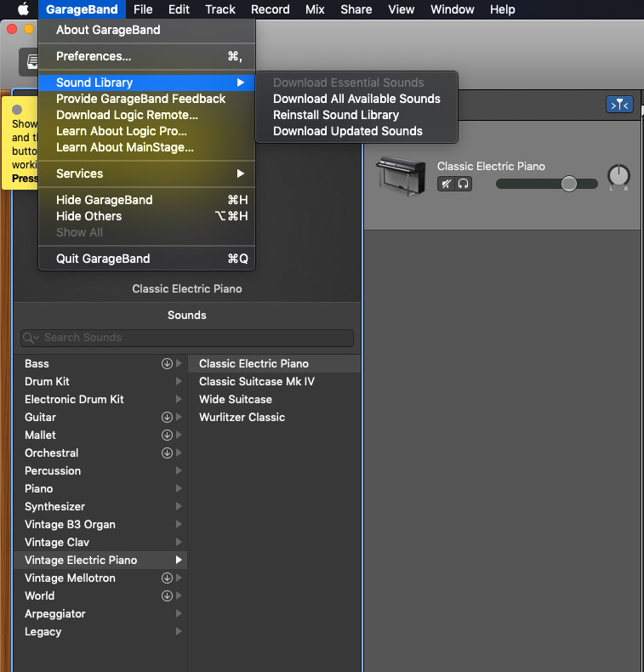Download additional Orchestral sounds
This screenshot has height=672, width=644.
click(167, 453)
